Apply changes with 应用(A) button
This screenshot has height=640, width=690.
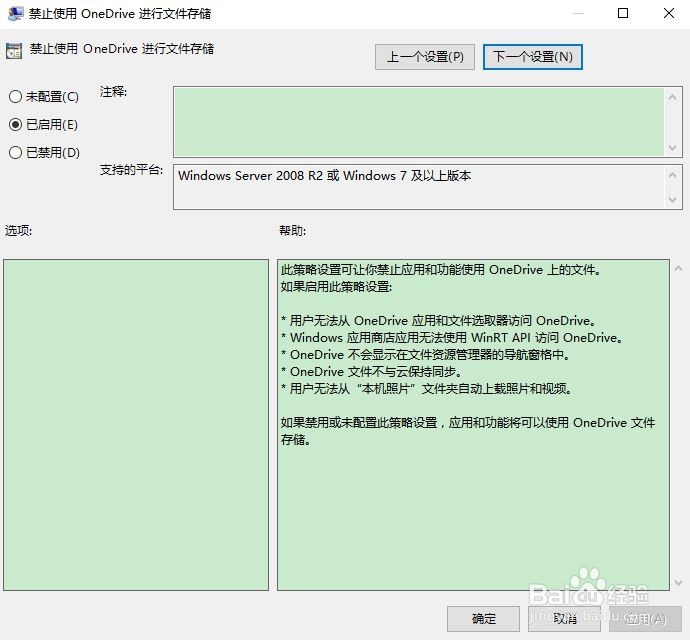645,619
